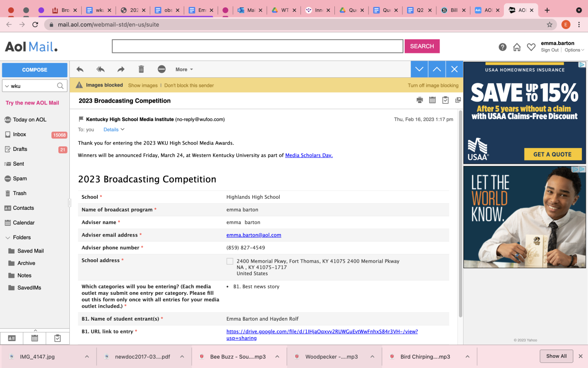Close the open message with the X button
The image size is (588, 368).
point(454,69)
